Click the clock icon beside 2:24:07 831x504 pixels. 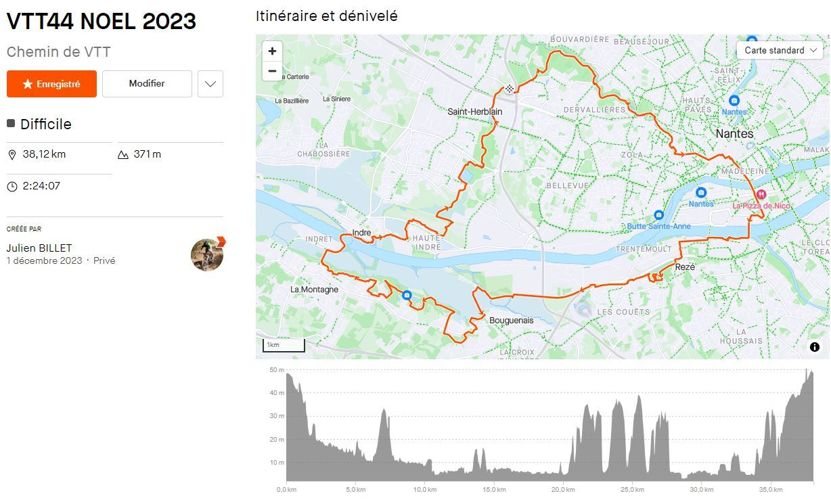(x=12, y=187)
